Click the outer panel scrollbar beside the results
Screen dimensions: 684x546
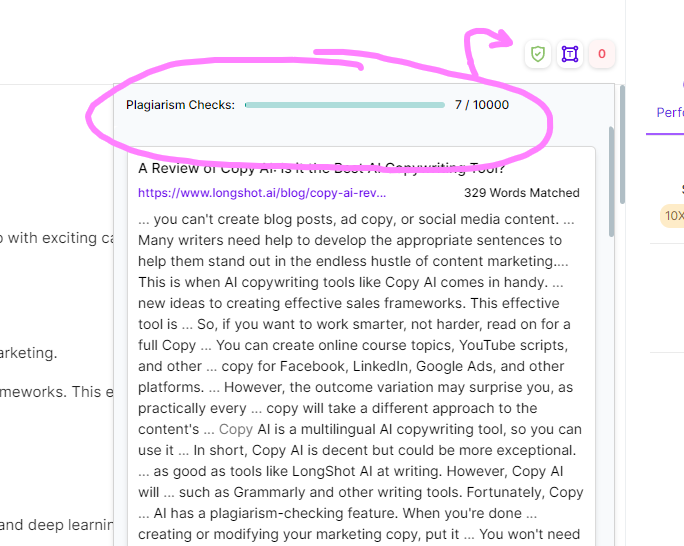(623, 140)
